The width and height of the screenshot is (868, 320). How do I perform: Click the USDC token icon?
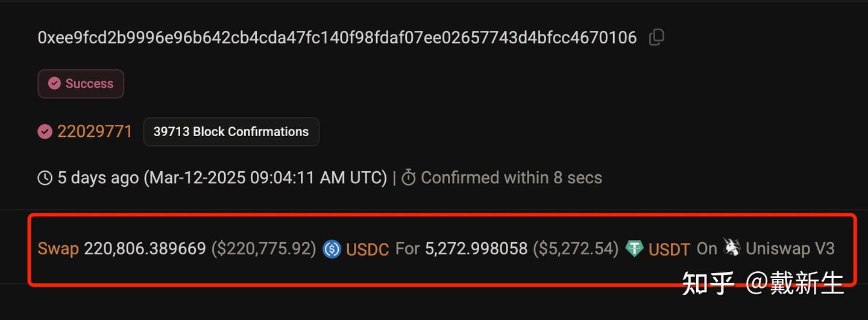click(332, 249)
